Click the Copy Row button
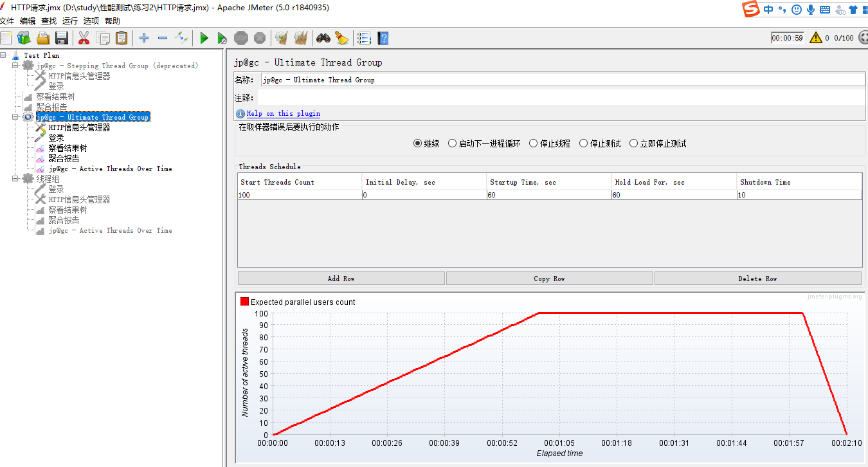Viewport: 868px width, 467px height. click(x=550, y=279)
